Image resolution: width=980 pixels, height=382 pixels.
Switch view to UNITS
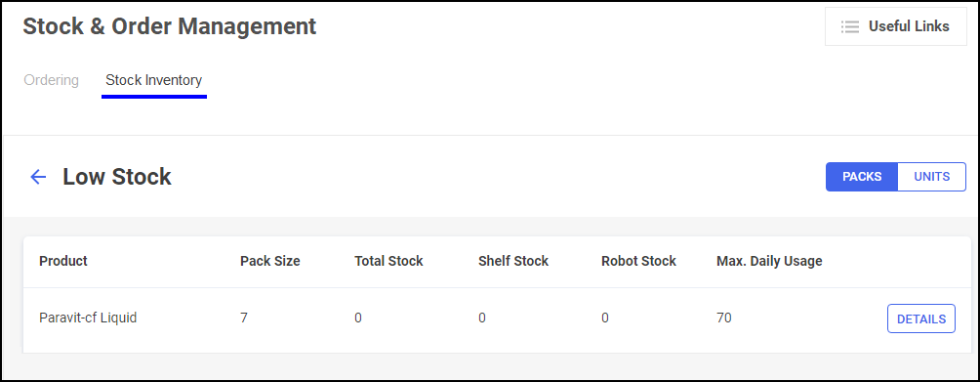[x=932, y=177]
